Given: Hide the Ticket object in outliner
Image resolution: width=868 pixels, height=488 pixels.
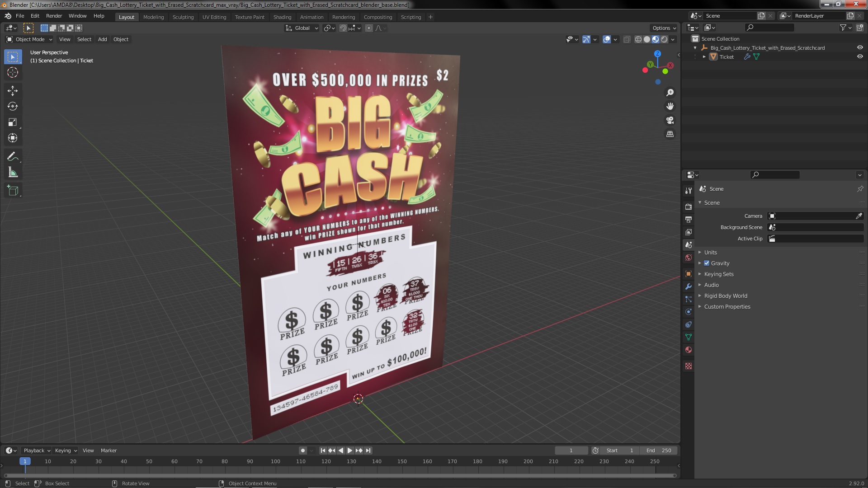Looking at the screenshot, I should [x=860, y=56].
